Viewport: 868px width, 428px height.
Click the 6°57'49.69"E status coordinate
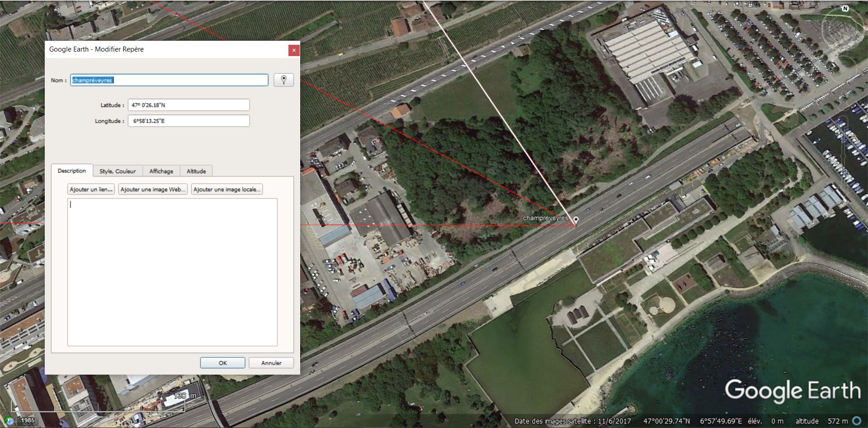721,421
